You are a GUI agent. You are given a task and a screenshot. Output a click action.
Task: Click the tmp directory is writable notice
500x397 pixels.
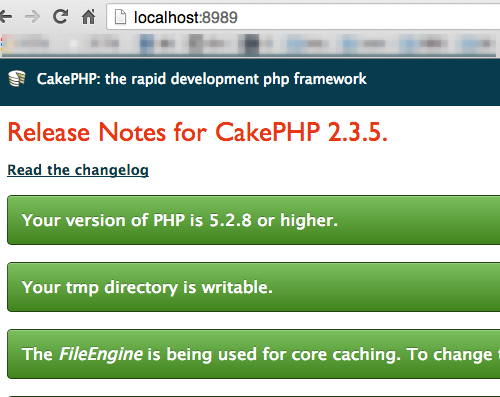pyautogui.click(x=253, y=287)
